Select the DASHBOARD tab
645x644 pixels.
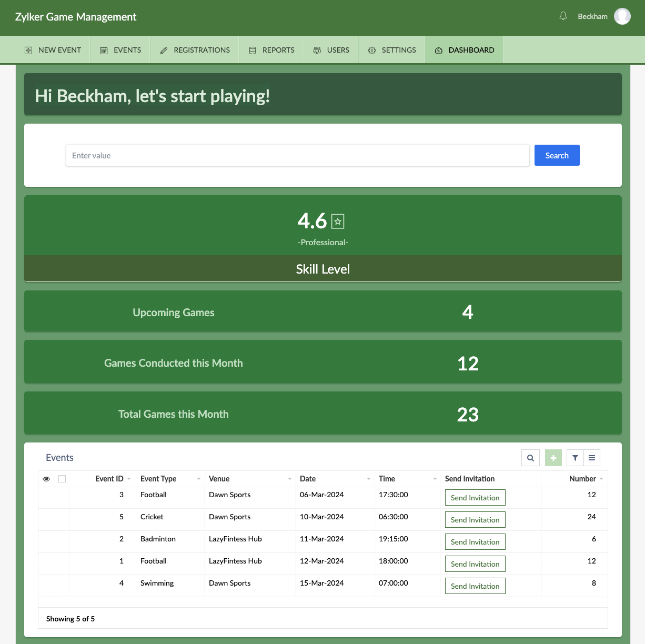point(465,50)
